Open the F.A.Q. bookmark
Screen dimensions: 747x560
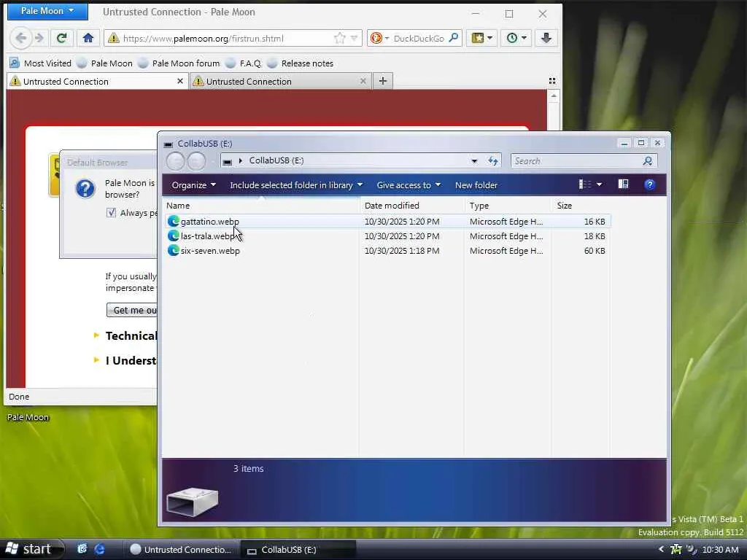pyautogui.click(x=244, y=63)
